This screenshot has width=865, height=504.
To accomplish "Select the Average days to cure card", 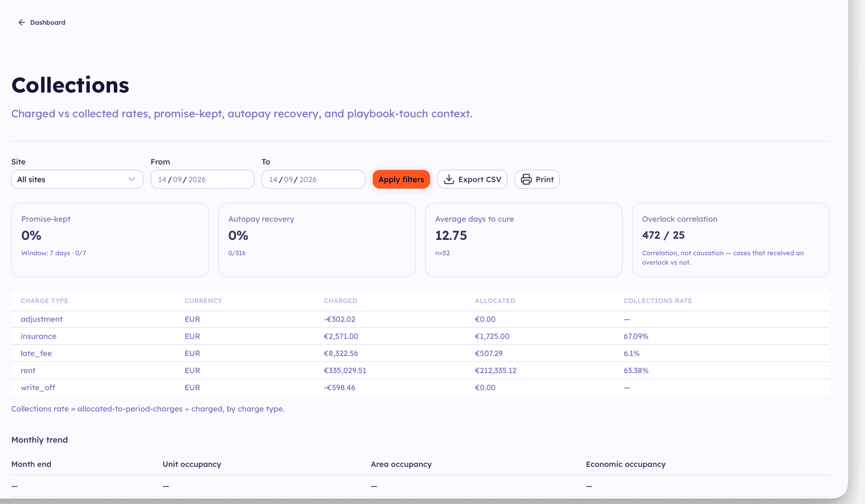I will coord(524,240).
